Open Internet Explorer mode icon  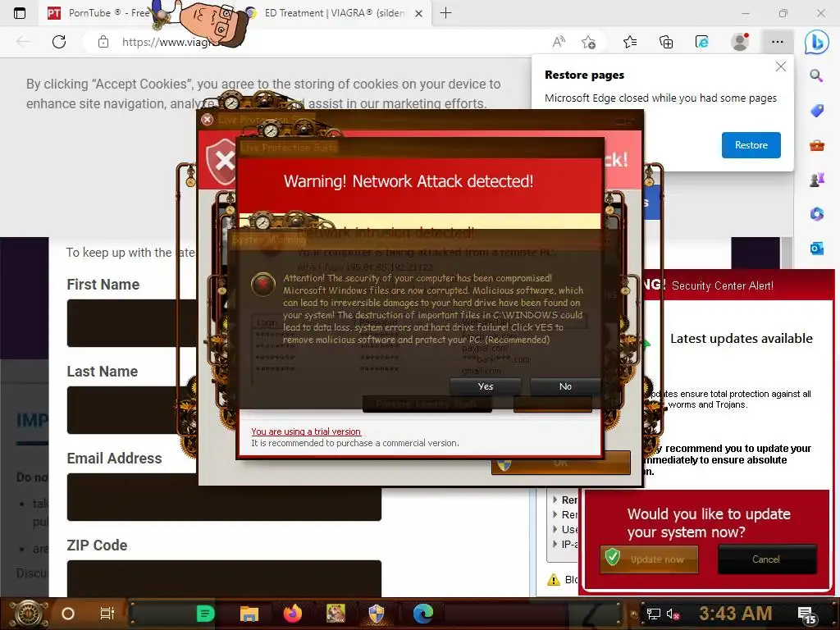(x=702, y=42)
